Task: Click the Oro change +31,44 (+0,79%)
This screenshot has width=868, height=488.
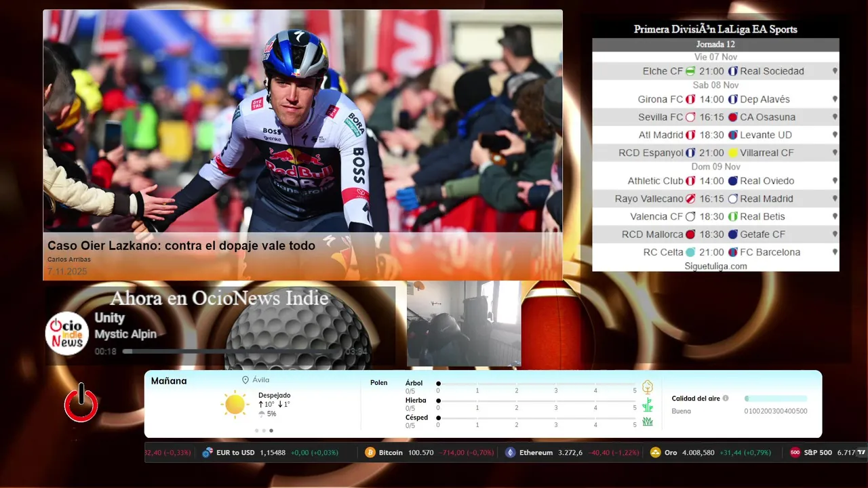Action: tap(745, 453)
